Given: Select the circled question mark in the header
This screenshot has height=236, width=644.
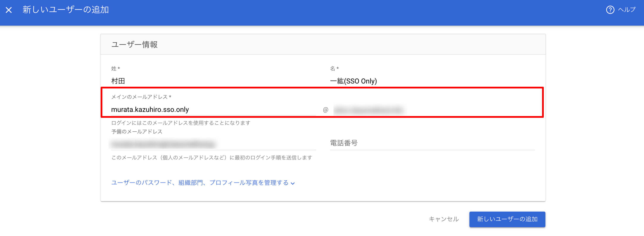Looking at the screenshot, I should [x=610, y=10].
